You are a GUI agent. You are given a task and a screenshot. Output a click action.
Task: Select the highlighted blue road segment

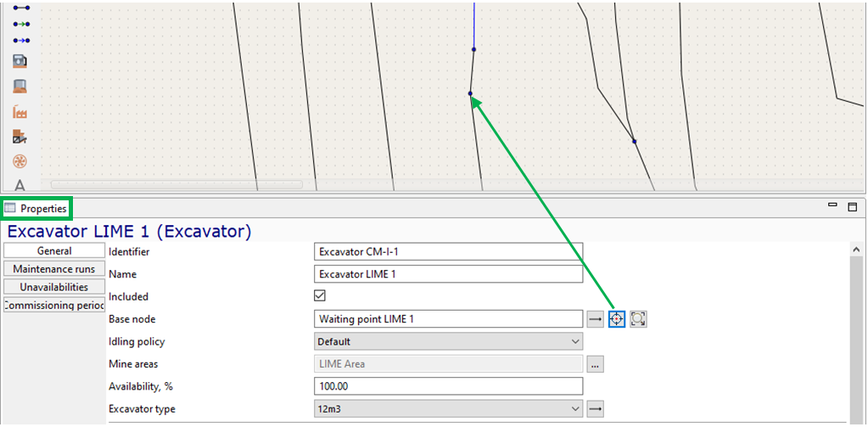tap(473, 25)
